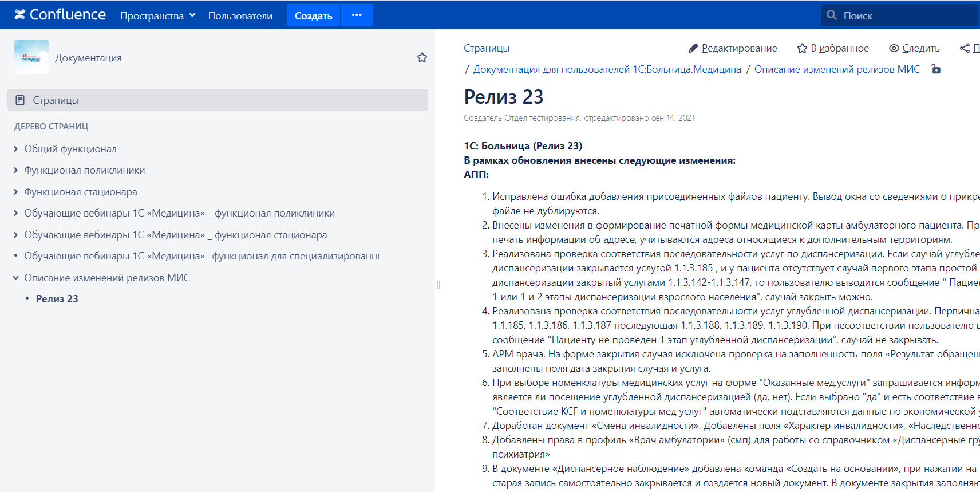Open the Пространства dropdown menu
The image size is (980, 492).
pos(157,16)
